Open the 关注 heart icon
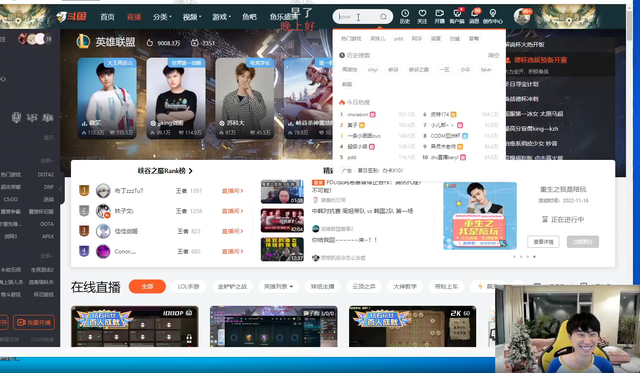This screenshot has width=640, height=373. (422, 16)
